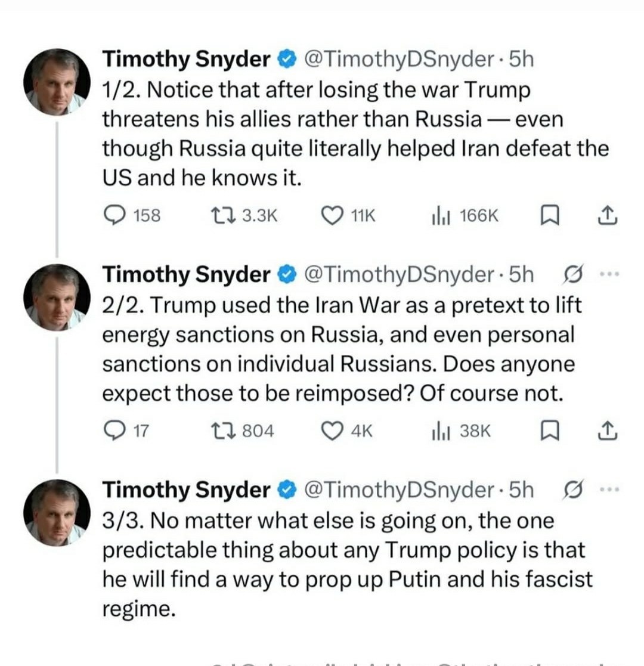Viewport: 644px width, 666px height.
Task: Reply to the 2/2 tweet
Action: click(x=112, y=430)
